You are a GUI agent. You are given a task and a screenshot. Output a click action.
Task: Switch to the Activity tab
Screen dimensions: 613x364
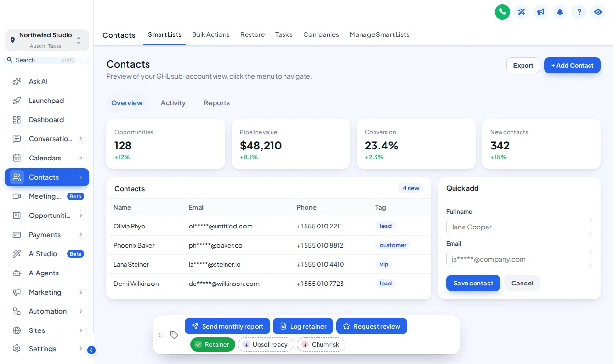173,103
